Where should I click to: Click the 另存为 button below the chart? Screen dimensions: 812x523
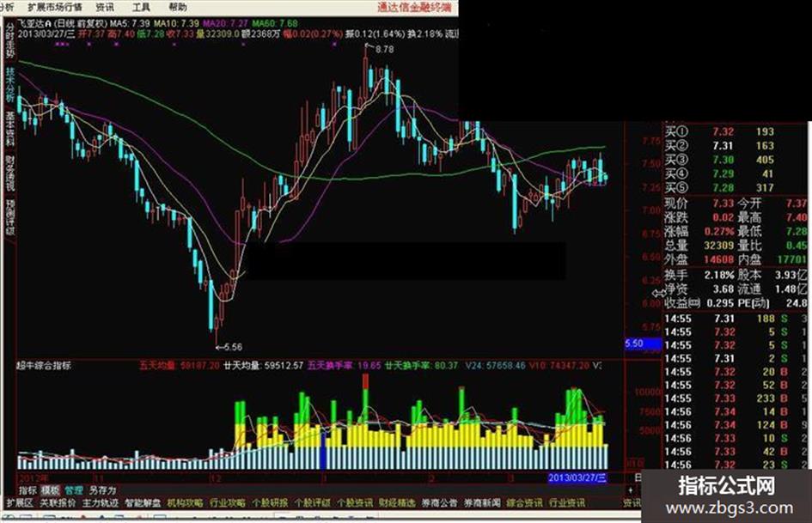pos(102,490)
